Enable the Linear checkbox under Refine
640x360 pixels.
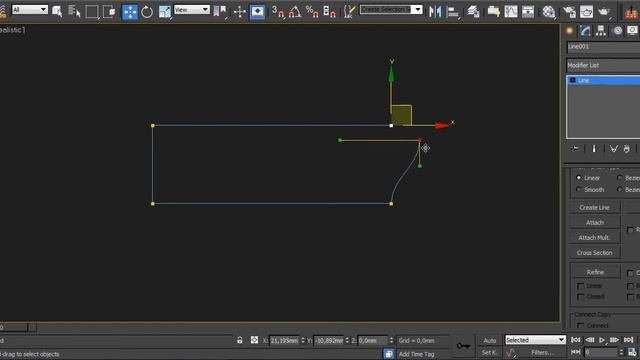581,286
